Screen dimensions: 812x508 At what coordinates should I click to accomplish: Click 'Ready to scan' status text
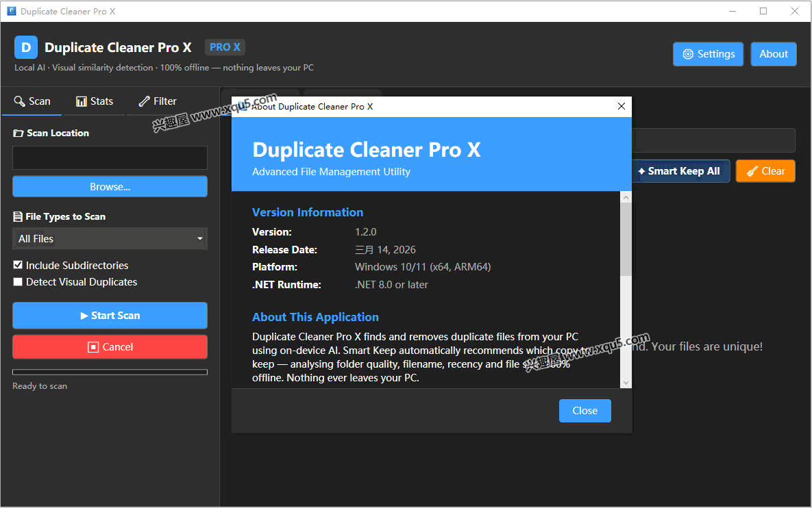coord(40,386)
